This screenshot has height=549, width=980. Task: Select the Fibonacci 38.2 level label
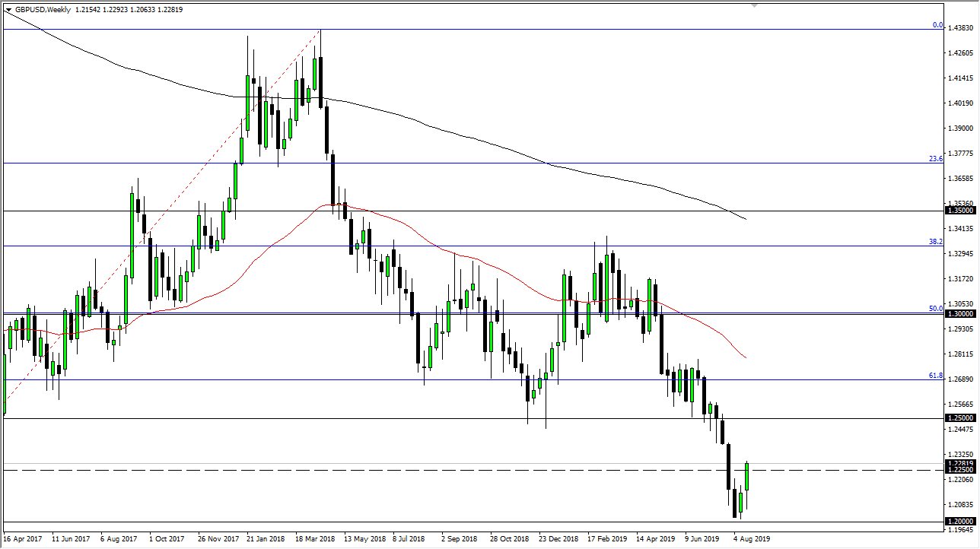(x=936, y=241)
